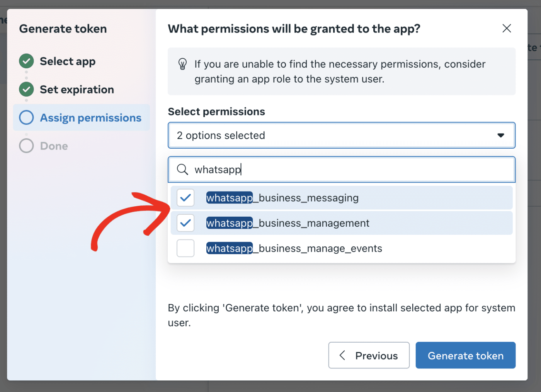Click the gray circle beside Done
This screenshot has width=541, height=392.
click(26, 146)
